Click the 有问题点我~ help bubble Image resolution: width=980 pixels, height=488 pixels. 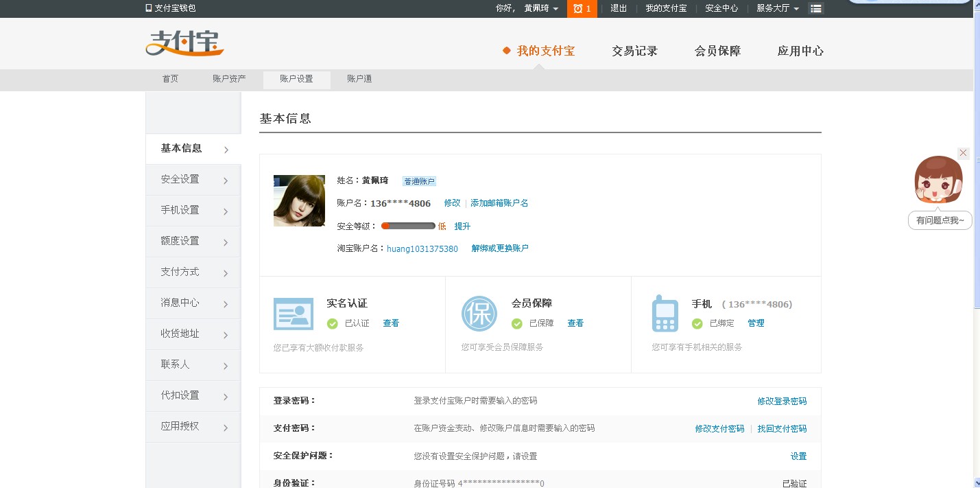(x=940, y=220)
